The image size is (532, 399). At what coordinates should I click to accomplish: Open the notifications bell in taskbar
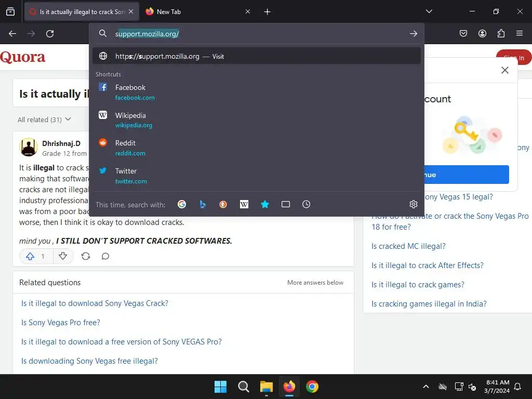click(x=518, y=387)
